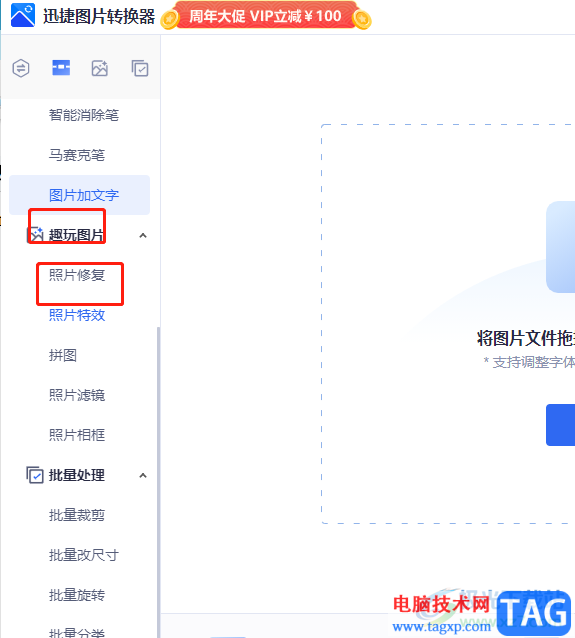575x638 pixels.
Task: Open 照片特效 feature
Action: tap(77, 315)
